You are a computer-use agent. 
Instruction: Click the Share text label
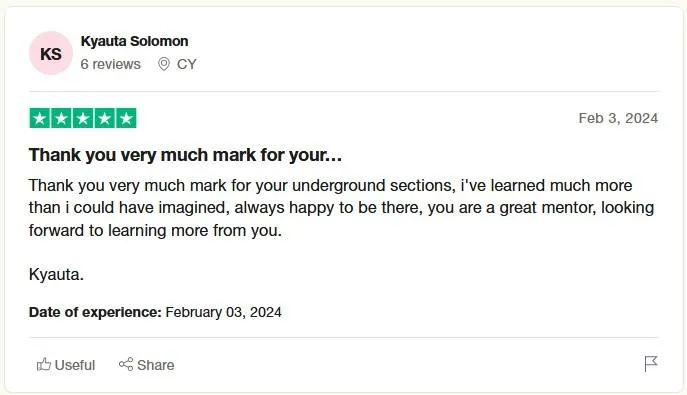tap(156, 365)
